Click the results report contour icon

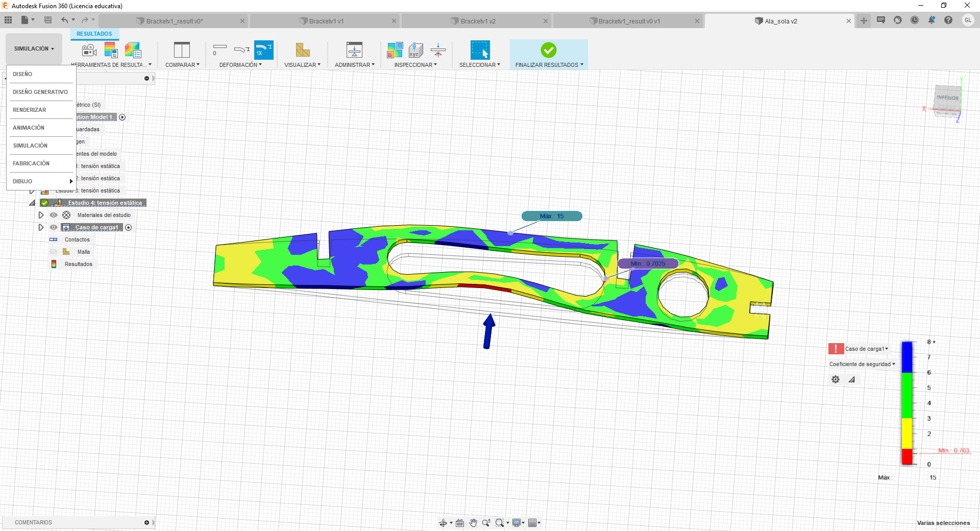133,50
